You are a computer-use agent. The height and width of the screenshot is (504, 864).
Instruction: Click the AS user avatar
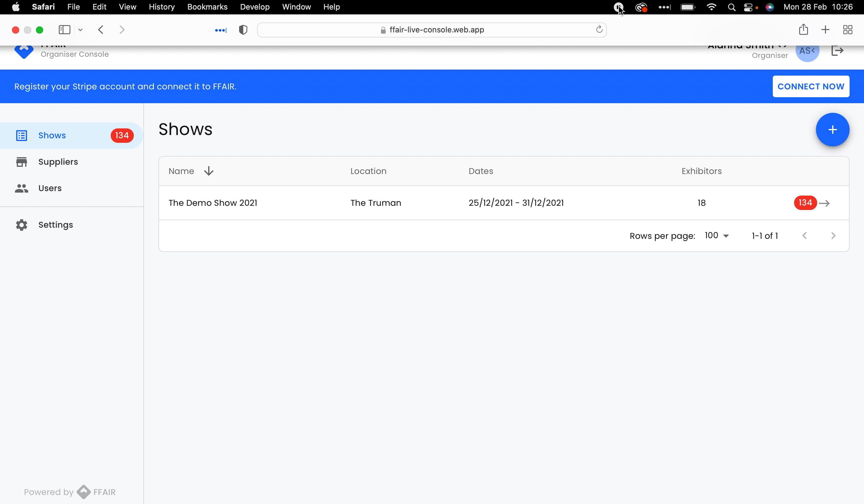pos(807,51)
